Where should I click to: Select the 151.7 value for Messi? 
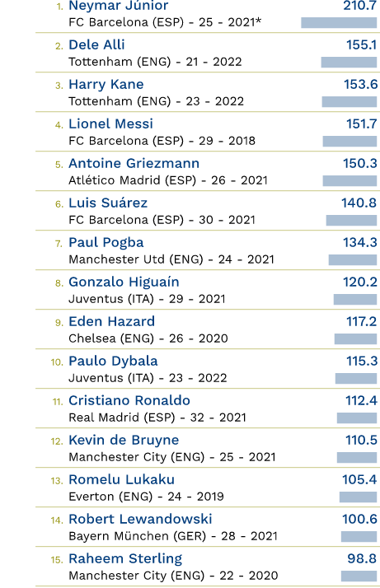pyautogui.click(x=361, y=124)
